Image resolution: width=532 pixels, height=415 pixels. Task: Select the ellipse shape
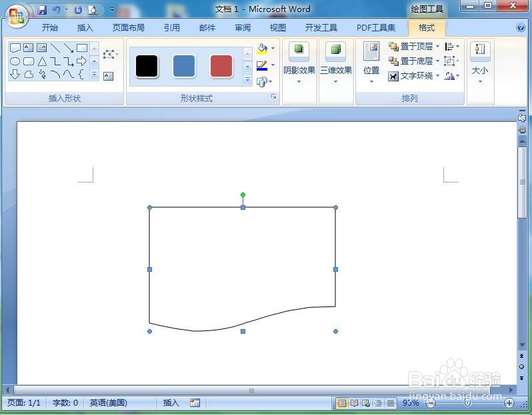tap(15, 61)
